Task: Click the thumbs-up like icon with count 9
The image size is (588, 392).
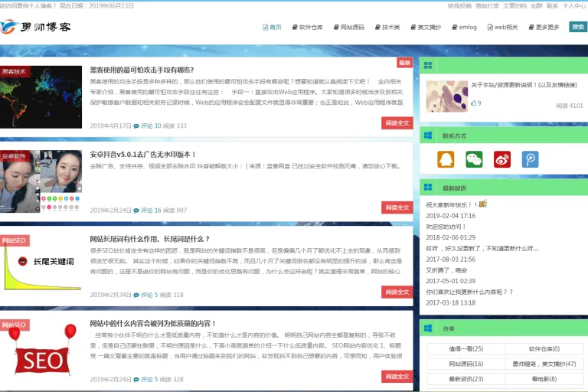Action: (474, 103)
